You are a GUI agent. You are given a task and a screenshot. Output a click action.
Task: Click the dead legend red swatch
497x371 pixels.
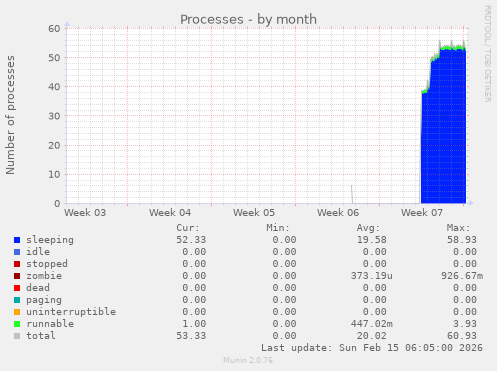click(x=17, y=288)
